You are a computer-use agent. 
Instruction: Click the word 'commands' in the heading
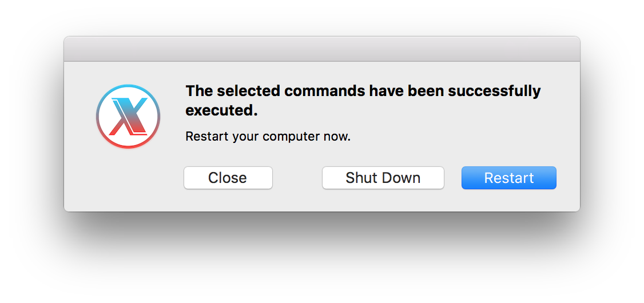pos(324,91)
